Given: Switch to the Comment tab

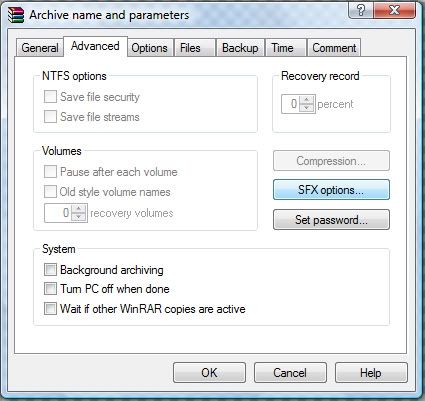Looking at the screenshot, I should pos(334,48).
